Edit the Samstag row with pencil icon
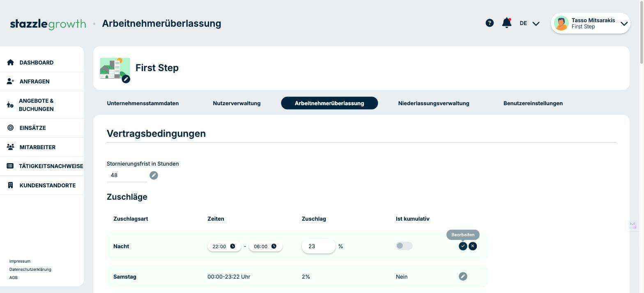 coord(463,277)
